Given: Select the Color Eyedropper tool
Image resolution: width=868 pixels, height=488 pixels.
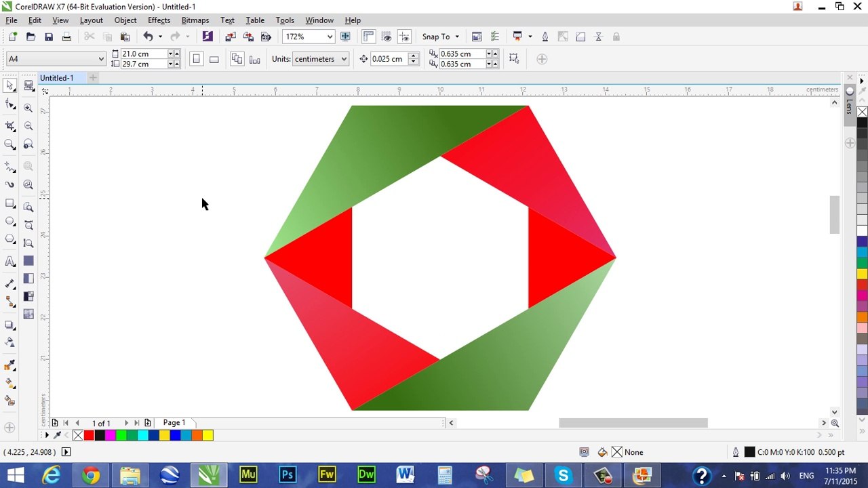Looking at the screenshot, I should click(x=9, y=365).
